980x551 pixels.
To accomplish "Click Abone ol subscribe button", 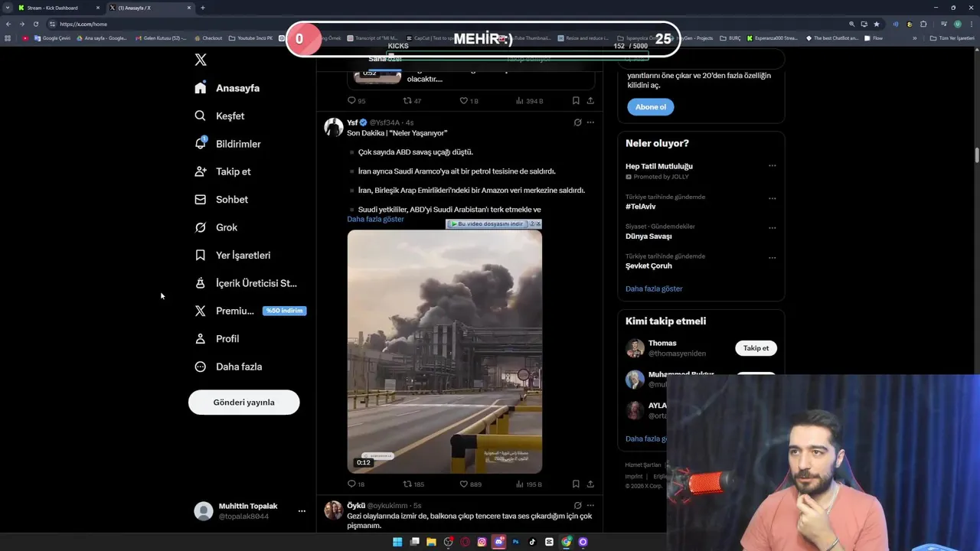I will [x=651, y=107].
